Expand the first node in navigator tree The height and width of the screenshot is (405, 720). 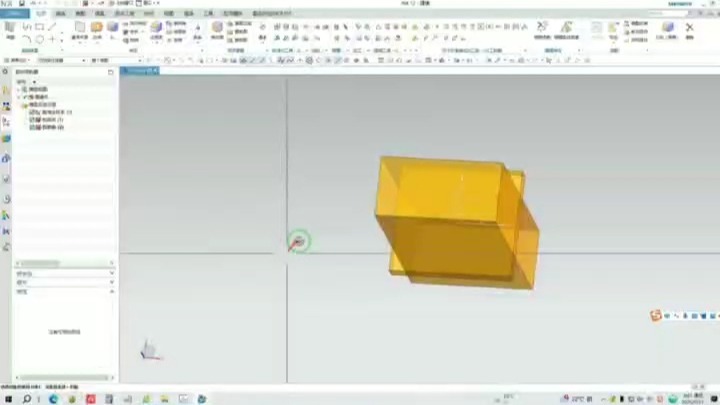coord(19,90)
